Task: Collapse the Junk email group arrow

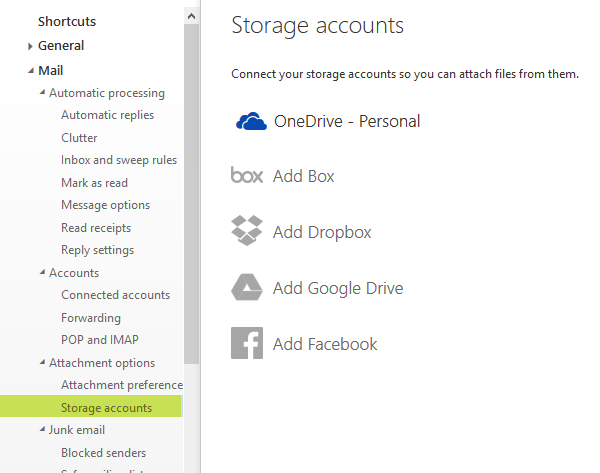Action: point(42,429)
